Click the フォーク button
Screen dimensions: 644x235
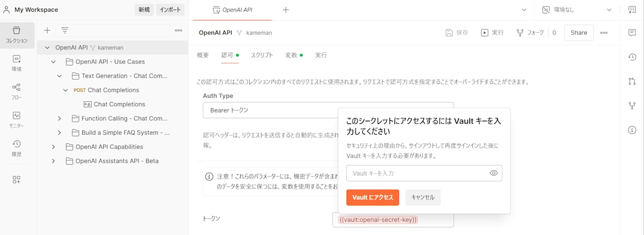(x=530, y=33)
